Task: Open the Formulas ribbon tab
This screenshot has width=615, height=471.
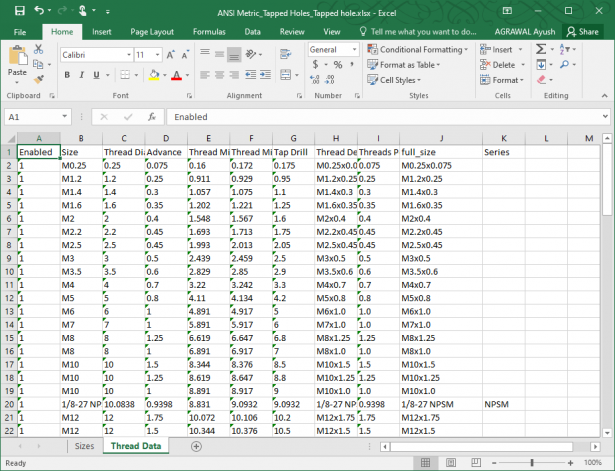Action: (208, 32)
